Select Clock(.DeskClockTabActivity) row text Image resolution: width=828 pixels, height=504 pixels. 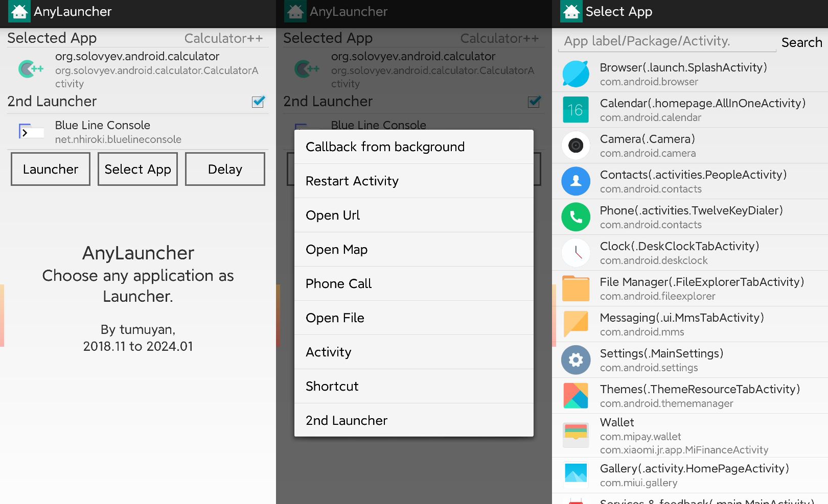679,246
